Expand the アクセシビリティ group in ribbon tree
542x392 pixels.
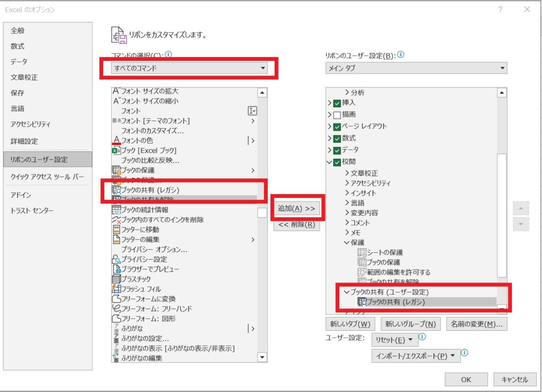(347, 183)
